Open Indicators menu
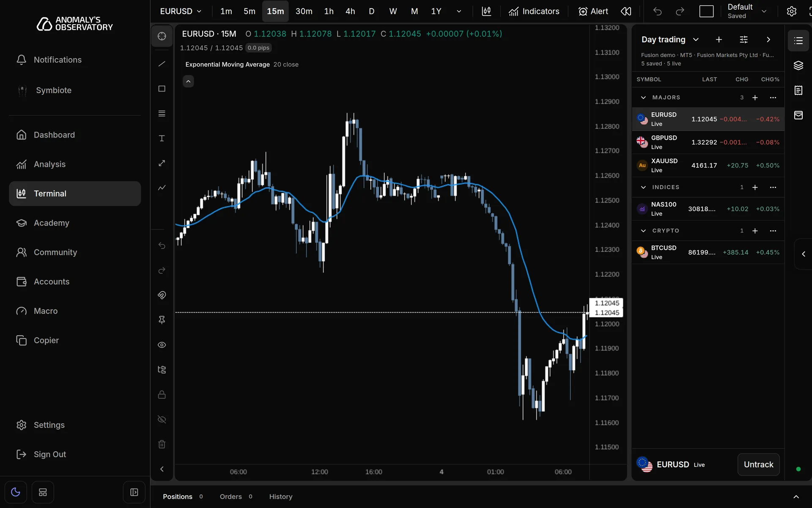This screenshot has width=812, height=508. coord(534,11)
